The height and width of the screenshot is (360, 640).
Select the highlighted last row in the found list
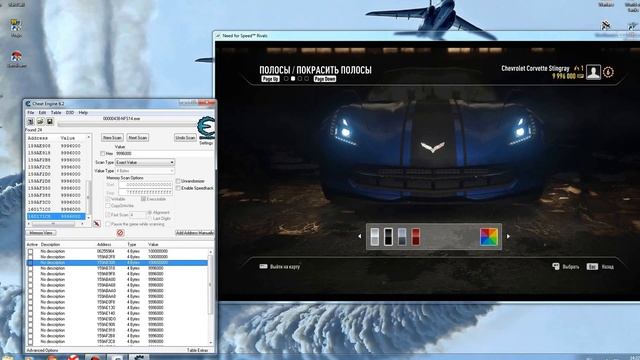(x=56, y=216)
